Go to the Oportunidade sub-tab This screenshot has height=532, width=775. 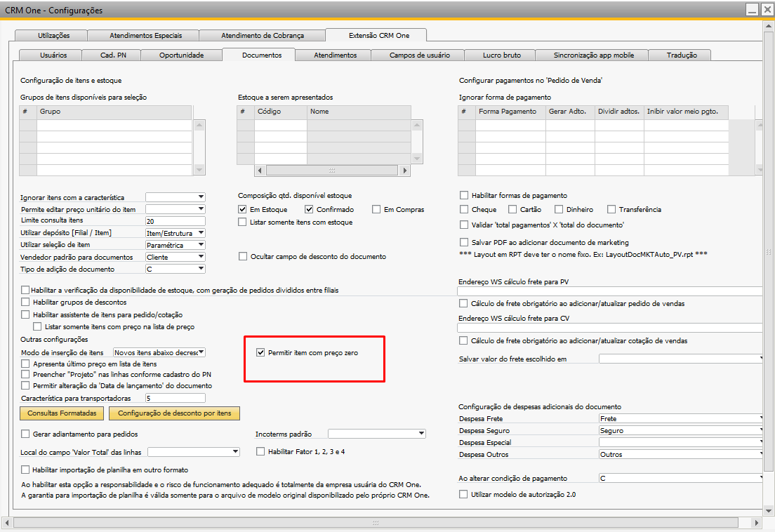(181, 55)
